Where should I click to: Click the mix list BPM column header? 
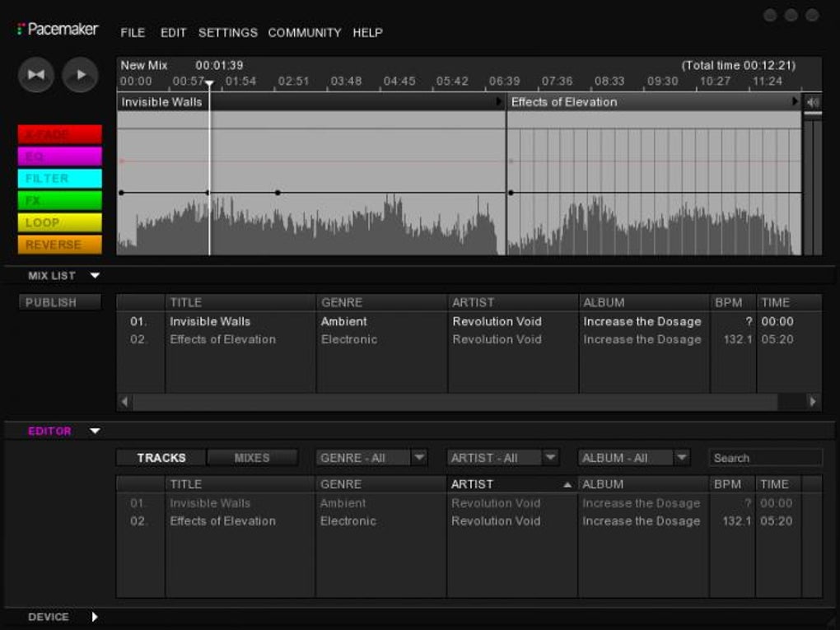733,302
